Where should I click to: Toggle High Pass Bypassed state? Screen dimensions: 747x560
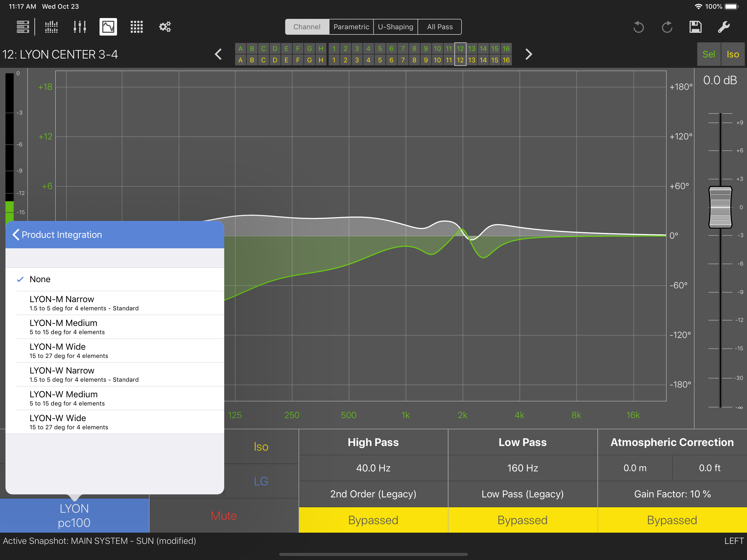tap(373, 520)
